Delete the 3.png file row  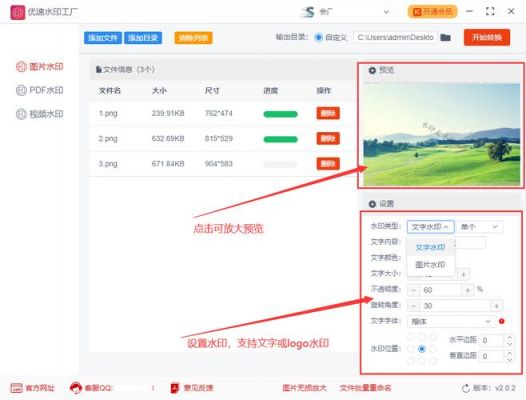point(328,164)
